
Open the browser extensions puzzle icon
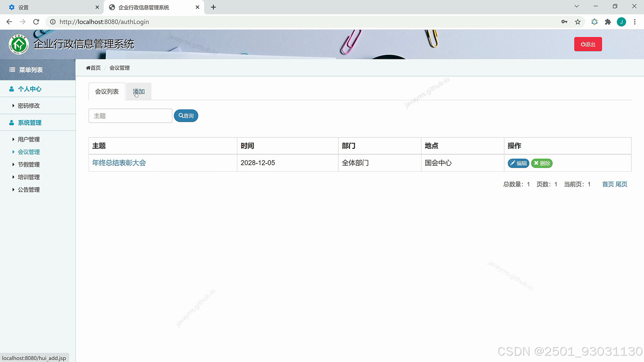point(608,22)
